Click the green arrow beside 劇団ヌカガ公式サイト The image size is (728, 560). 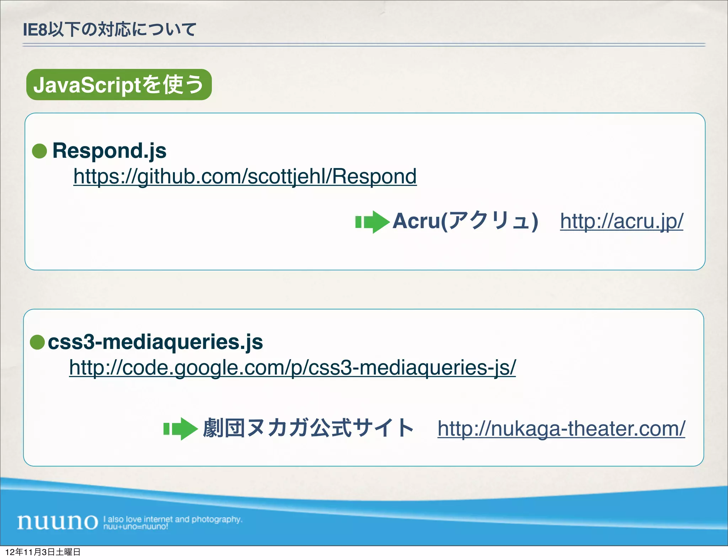pyautogui.click(x=181, y=429)
